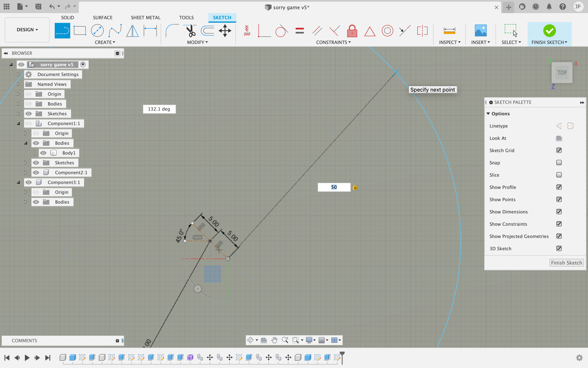The width and height of the screenshot is (588, 368).
Task: Click the Finish Sketch button in palette
Action: coord(566,263)
